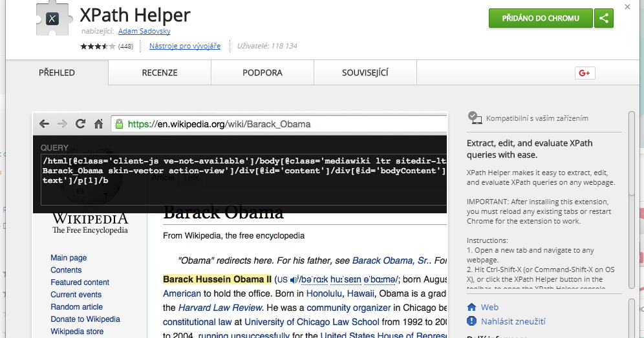
Task: Click the Google+ share button
Action: (585, 73)
